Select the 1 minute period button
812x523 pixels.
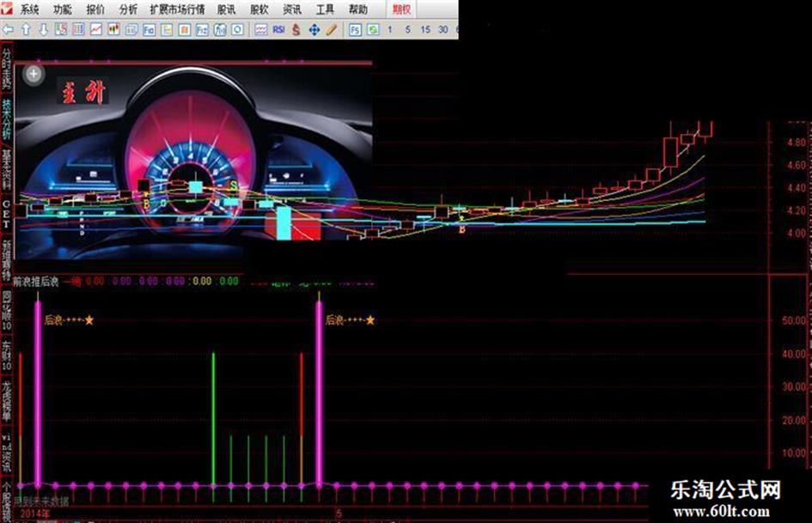coord(390,29)
